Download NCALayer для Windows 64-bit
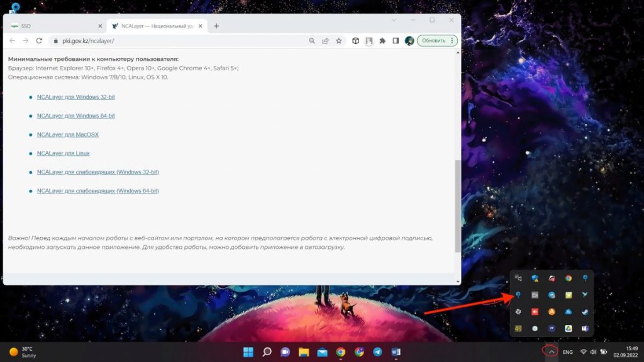Viewport: 644px width, 362px height. 75,116
